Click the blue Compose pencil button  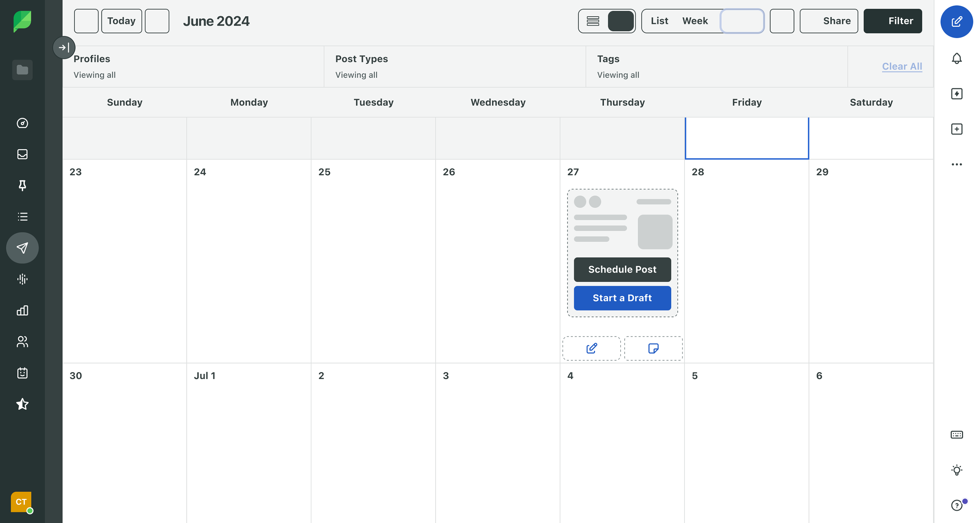(957, 22)
